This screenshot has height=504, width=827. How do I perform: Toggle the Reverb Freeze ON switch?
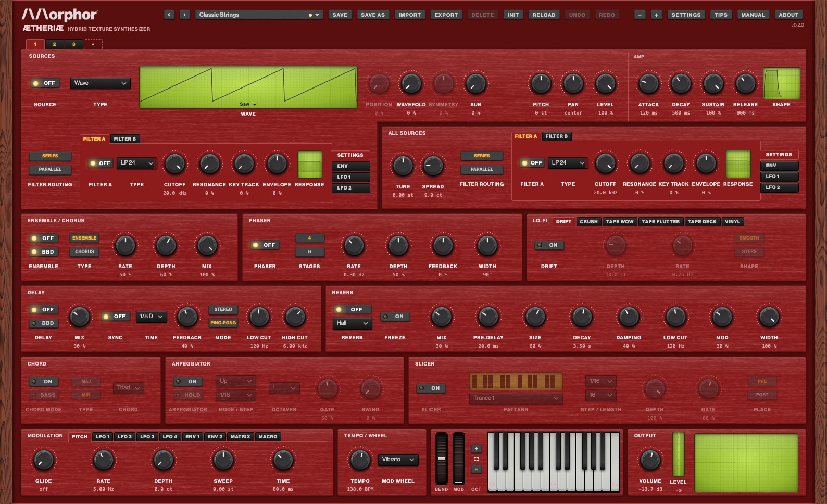(394, 317)
